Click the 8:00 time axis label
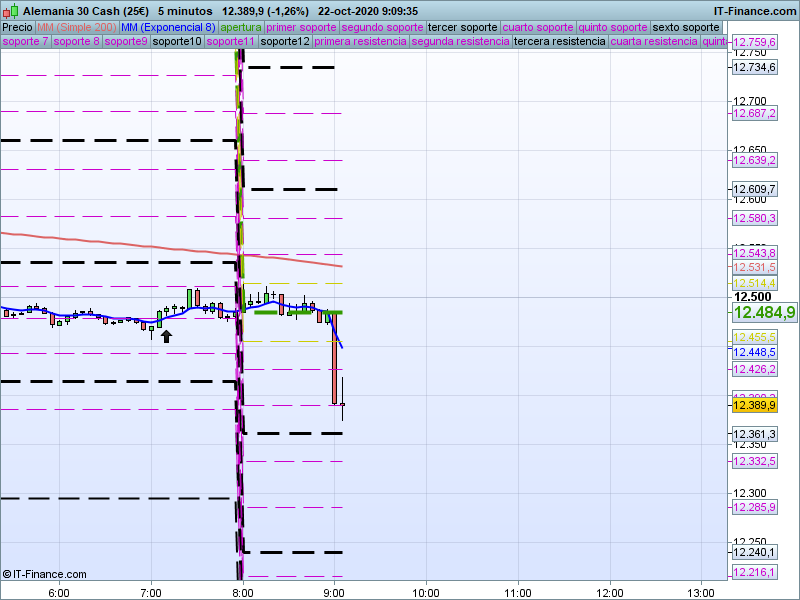The image size is (800, 600). (243, 593)
